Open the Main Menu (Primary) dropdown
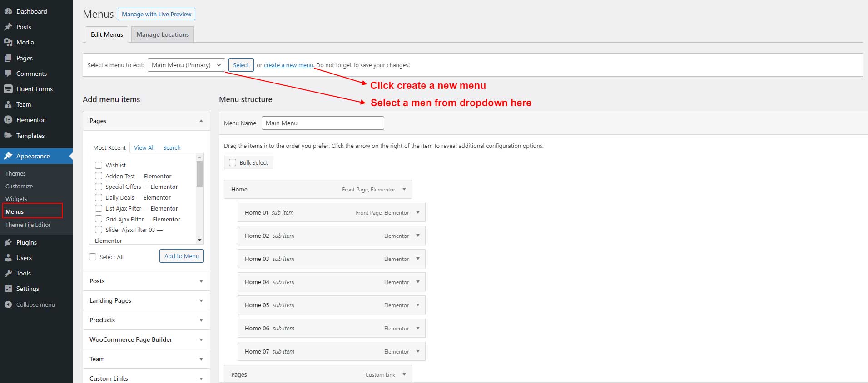Viewport: 868px width, 383px height. 186,65
